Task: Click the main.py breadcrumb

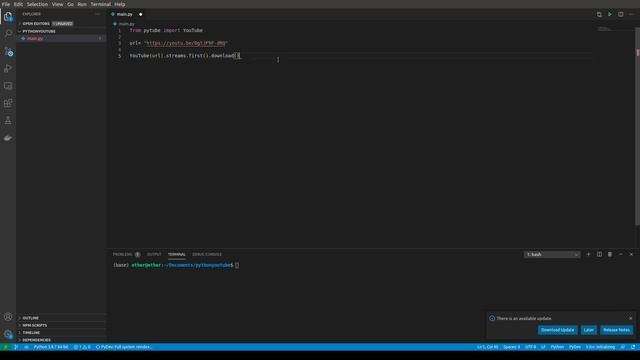Action: coord(124,24)
